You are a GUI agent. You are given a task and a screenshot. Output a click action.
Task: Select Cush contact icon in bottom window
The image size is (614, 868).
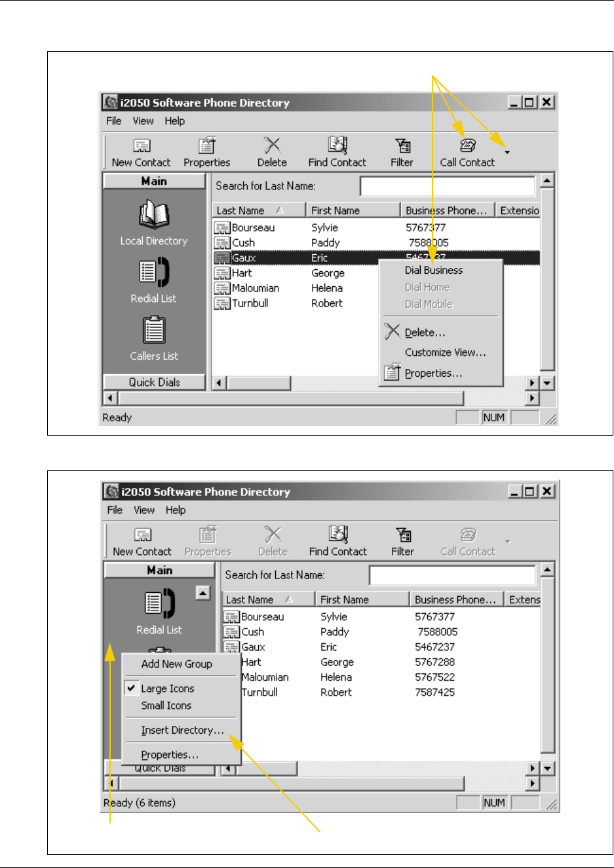pyautogui.click(x=231, y=632)
